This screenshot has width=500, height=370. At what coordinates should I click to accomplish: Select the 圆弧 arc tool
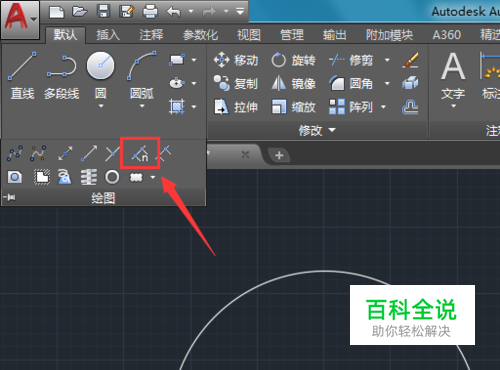142,75
